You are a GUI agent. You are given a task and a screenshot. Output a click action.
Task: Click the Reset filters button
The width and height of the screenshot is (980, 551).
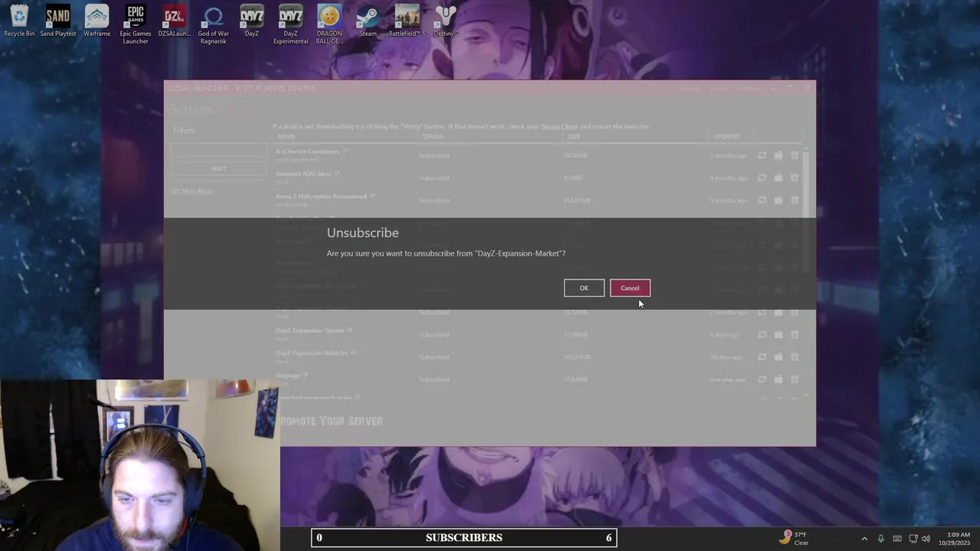coord(218,168)
